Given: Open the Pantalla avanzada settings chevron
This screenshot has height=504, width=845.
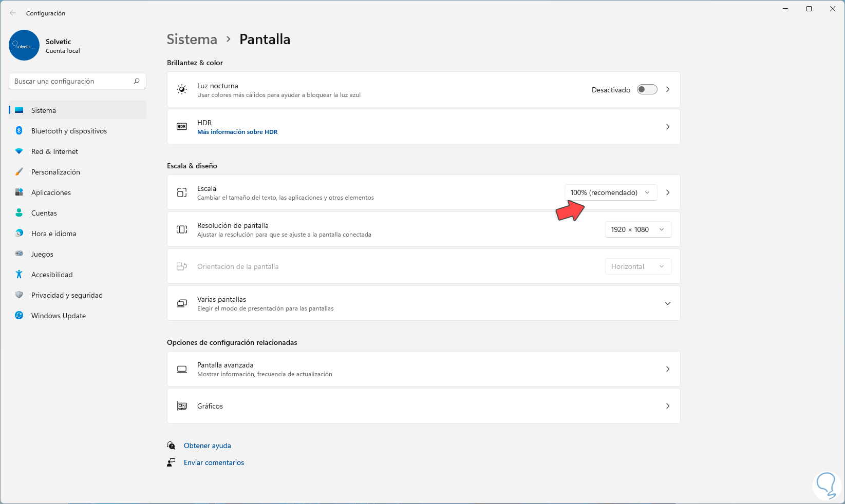Looking at the screenshot, I should [x=667, y=369].
